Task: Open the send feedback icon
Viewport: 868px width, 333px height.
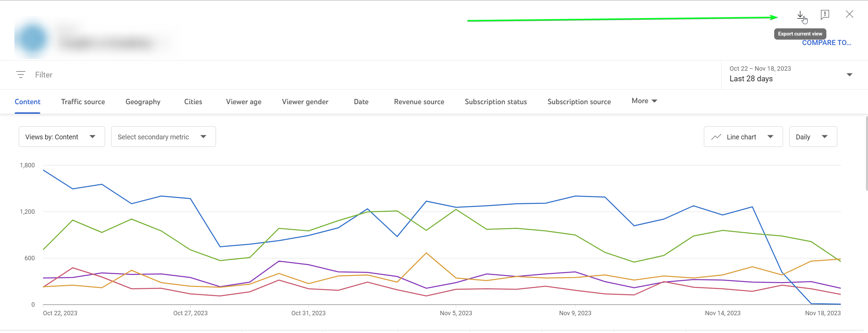Action: pyautogui.click(x=825, y=14)
